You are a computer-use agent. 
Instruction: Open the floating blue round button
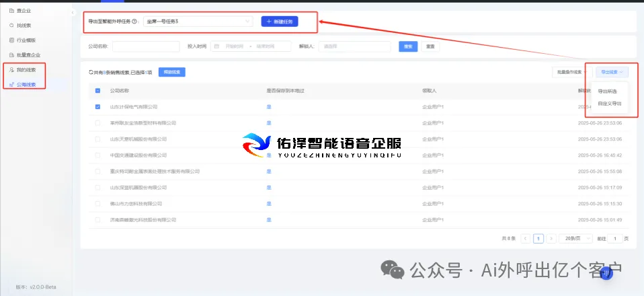pos(606,273)
